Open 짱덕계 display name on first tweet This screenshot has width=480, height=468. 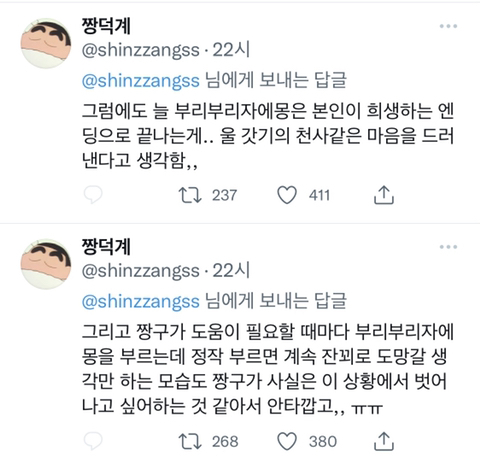(106, 26)
